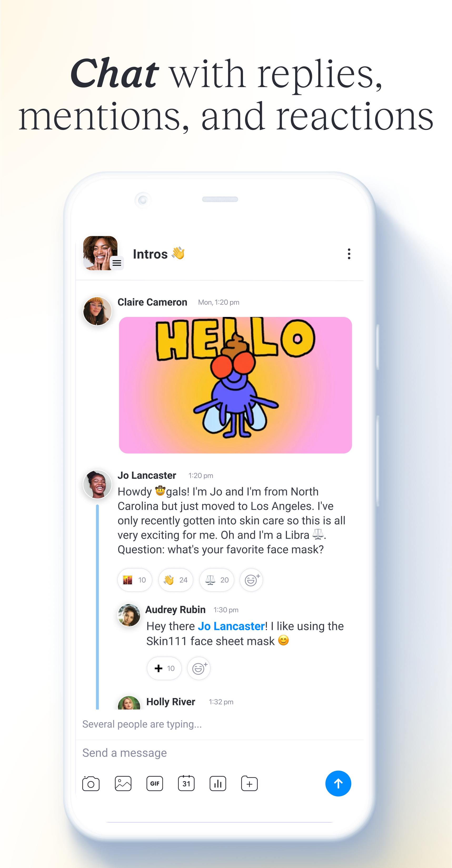Attach a file with the folder plus icon
The image size is (452, 868).
250,784
